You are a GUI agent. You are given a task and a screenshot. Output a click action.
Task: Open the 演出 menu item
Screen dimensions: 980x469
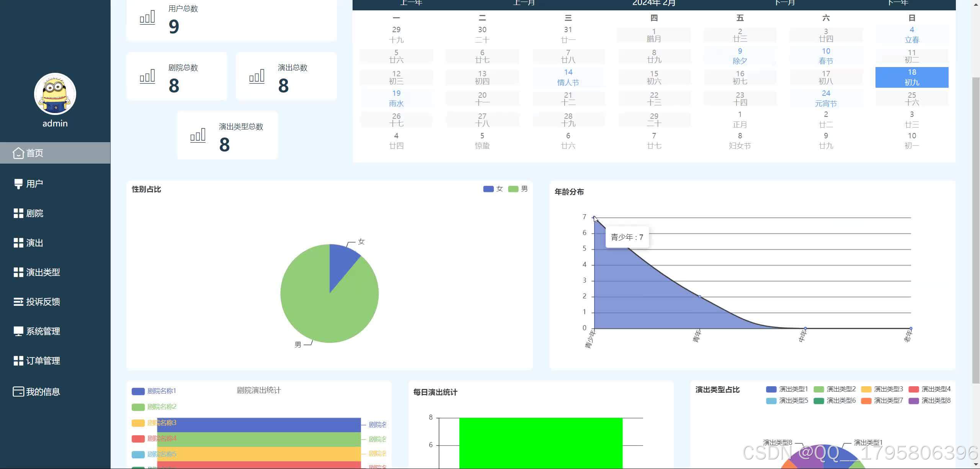click(34, 243)
